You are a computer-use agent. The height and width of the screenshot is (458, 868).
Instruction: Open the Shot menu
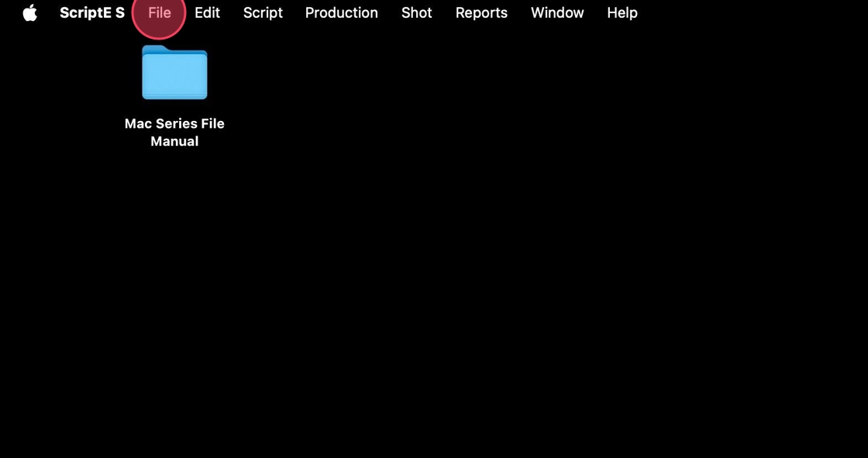[417, 12]
